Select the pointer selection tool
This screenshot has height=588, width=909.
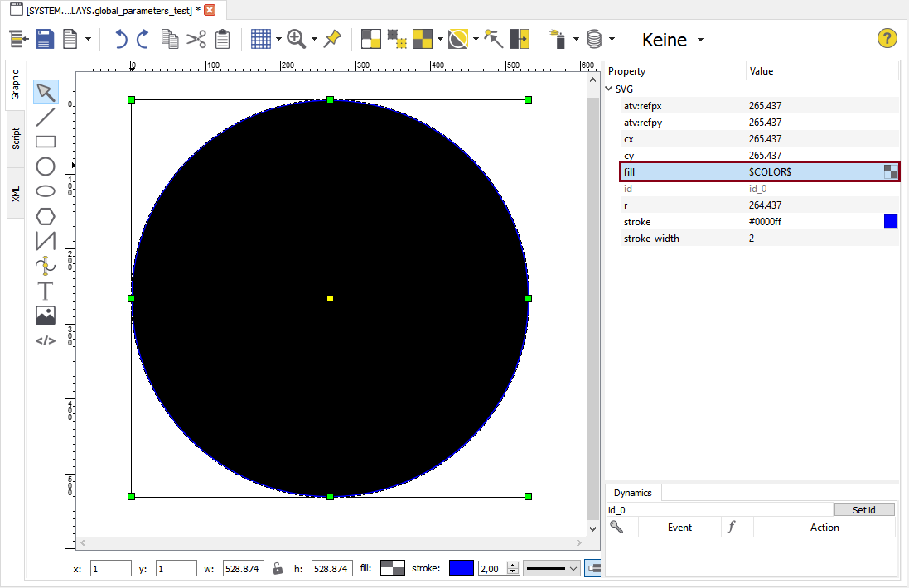click(46, 91)
